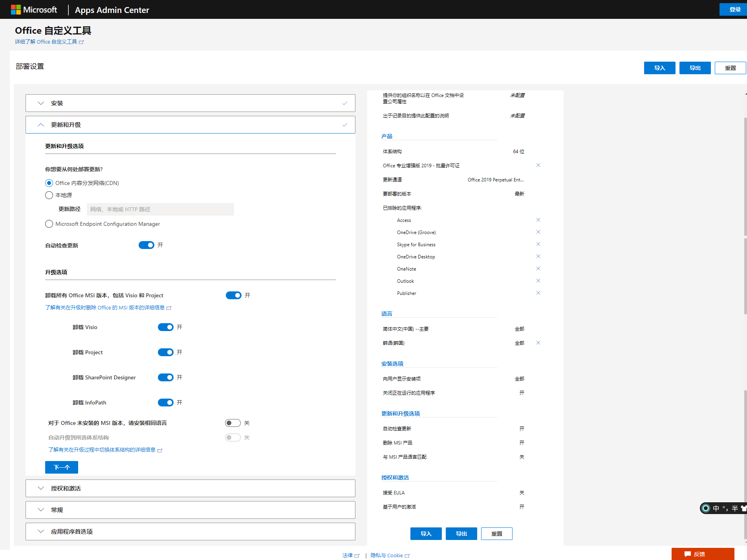Remove 韩语(韩国) language entry
Image resolution: width=747 pixels, height=560 pixels.
click(x=538, y=343)
